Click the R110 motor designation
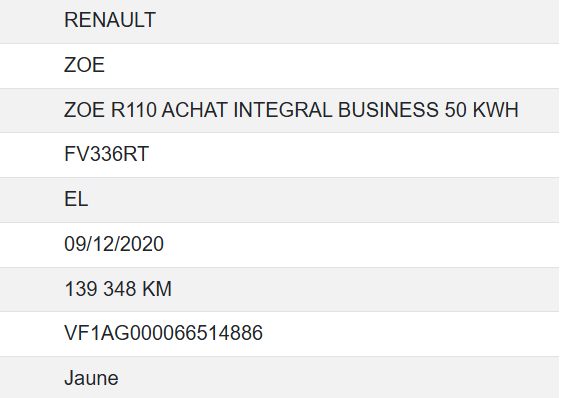This screenshot has height=398, width=565. [x=133, y=109]
